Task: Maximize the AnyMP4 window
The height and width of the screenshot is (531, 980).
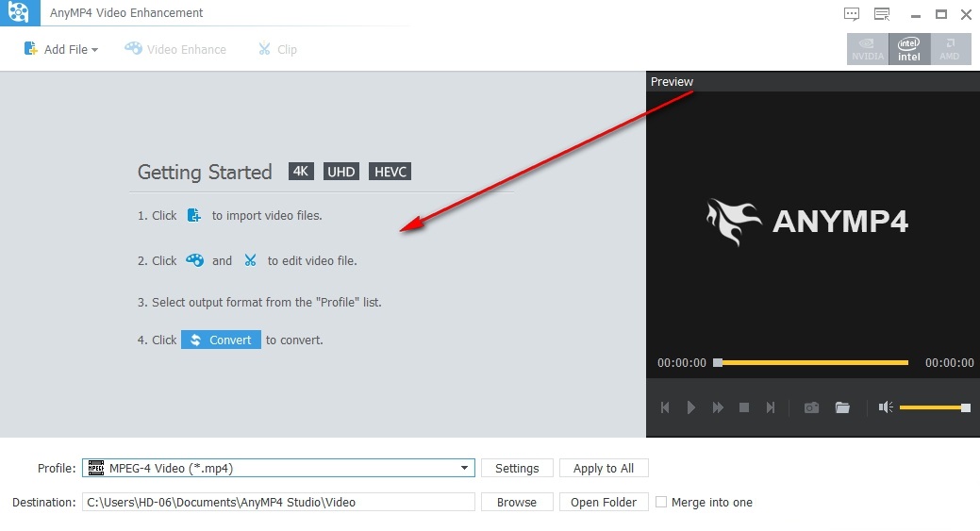Action: pos(941,14)
